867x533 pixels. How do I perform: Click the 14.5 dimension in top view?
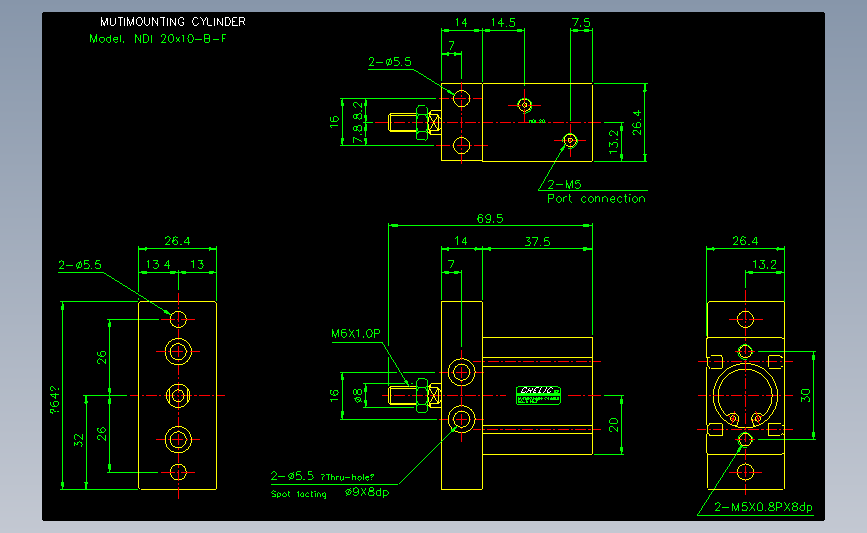pos(503,23)
